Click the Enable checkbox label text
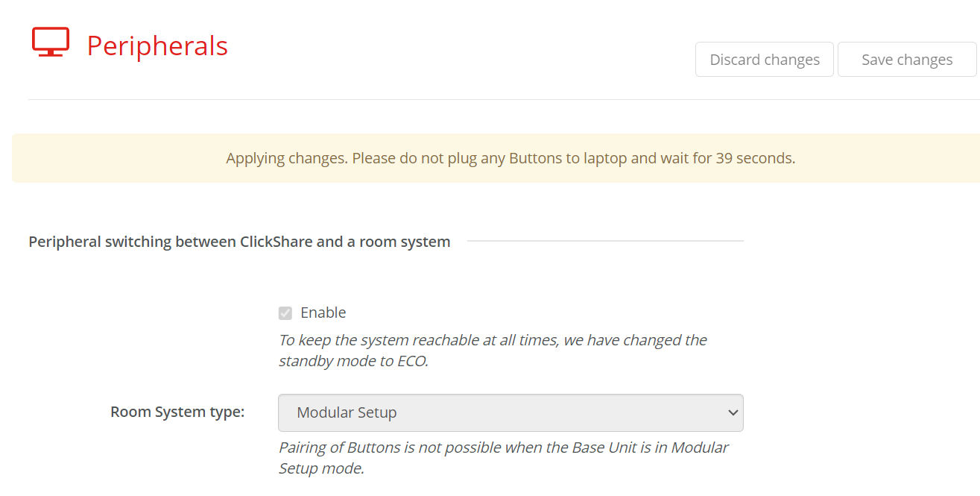Image resolution: width=980 pixels, height=496 pixels. click(323, 313)
